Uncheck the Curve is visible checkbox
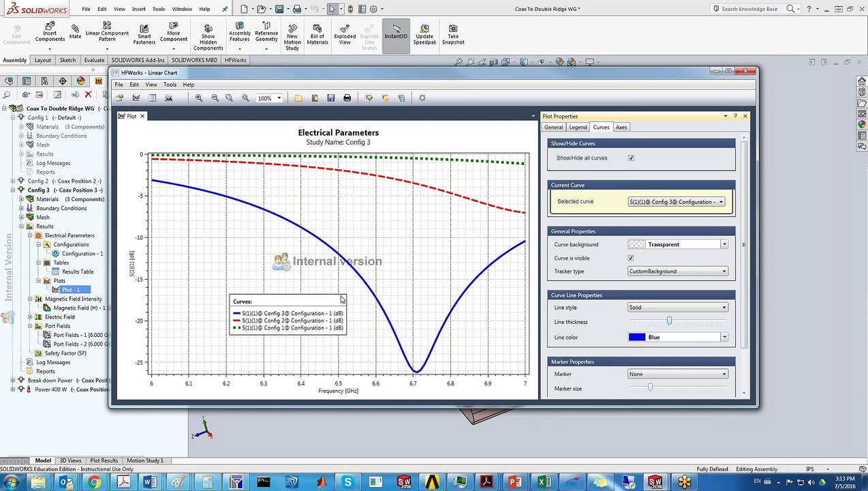This screenshot has height=491, width=868. pos(631,258)
